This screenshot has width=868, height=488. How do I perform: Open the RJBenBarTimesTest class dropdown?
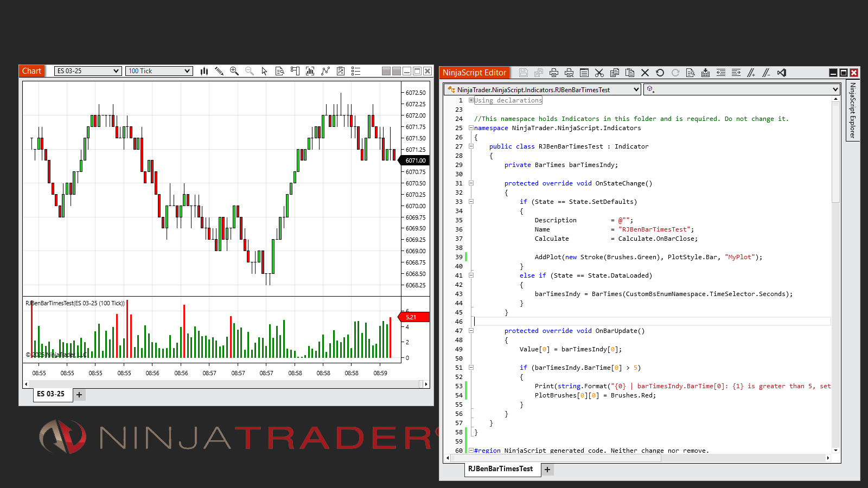coord(542,89)
